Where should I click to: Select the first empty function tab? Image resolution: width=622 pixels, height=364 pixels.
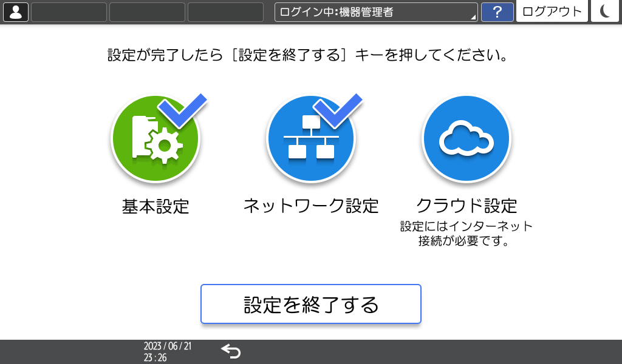(x=69, y=12)
